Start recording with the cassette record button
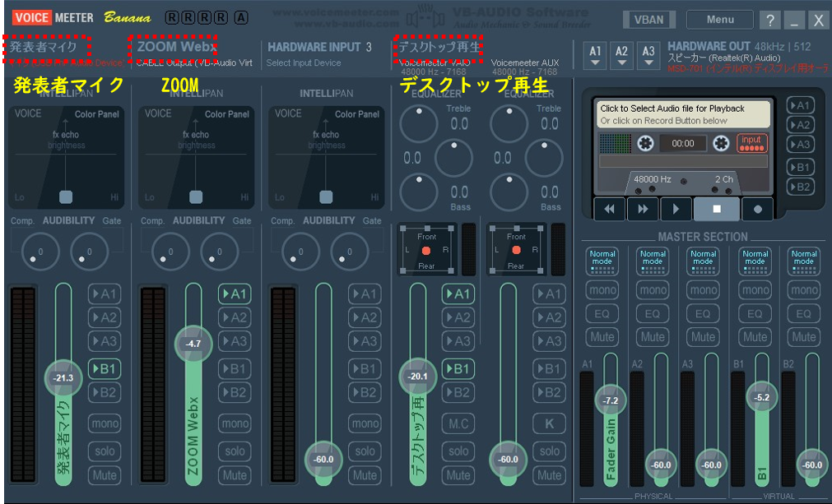The width and height of the screenshot is (832, 504). click(x=758, y=209)
